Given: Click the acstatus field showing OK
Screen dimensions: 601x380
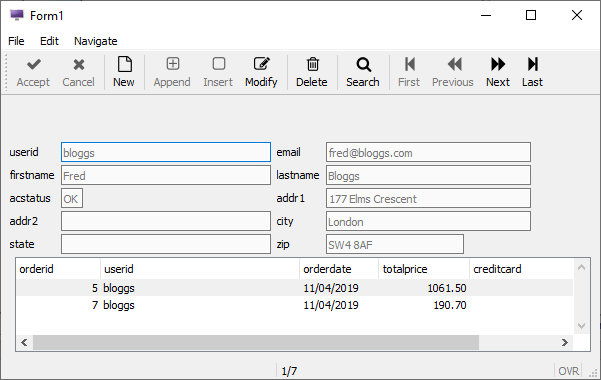Looking at the screenshot, I should tap(72, 198).
